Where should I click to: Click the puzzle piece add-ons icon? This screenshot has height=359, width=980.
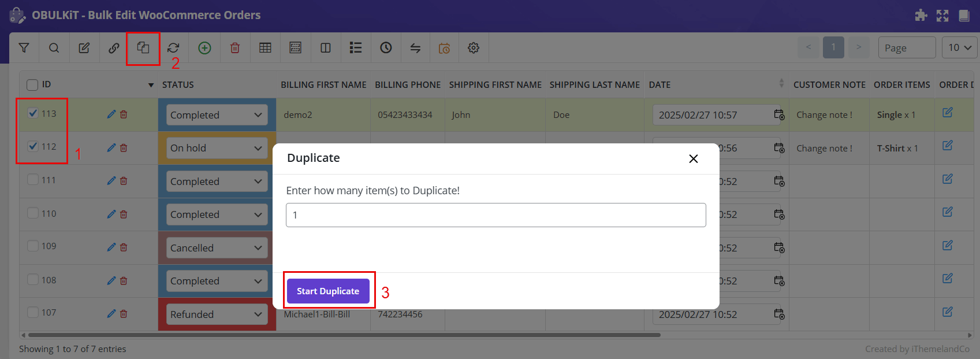921,16
